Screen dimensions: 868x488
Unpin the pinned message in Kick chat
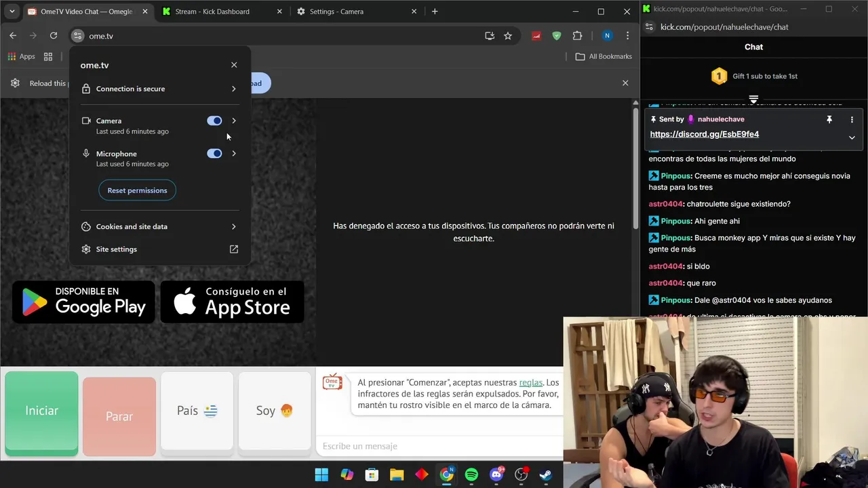pos(829,119)
